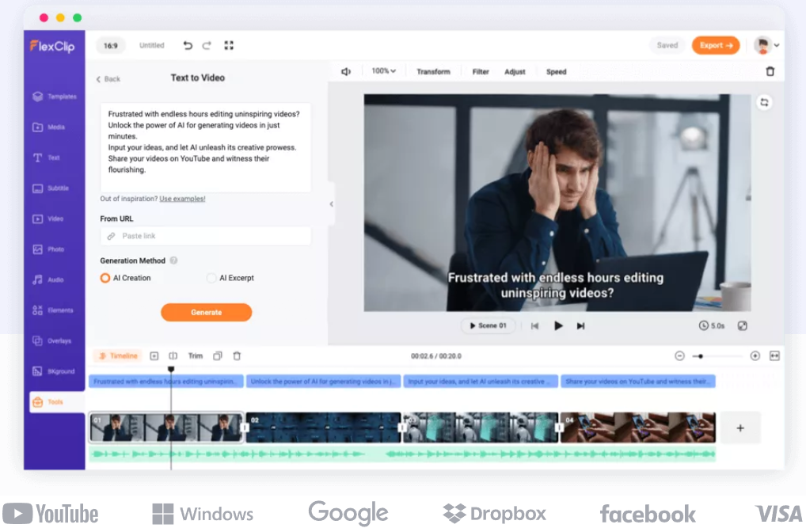This screenshot has width=806, height=532.
Task: Duplicate the scene using the copy icon
Action: pos(218,355)
